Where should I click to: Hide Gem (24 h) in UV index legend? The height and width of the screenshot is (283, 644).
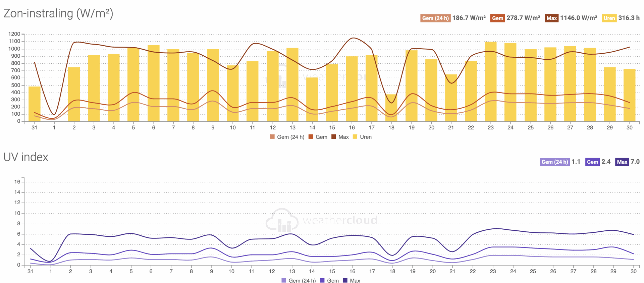(302, 280)
